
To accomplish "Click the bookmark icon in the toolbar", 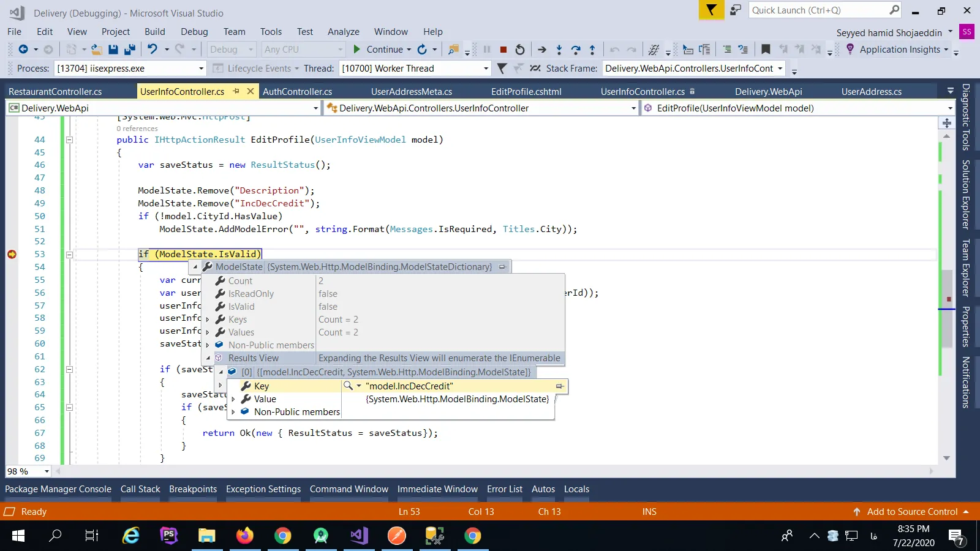I will pyautogui.click(x=766, y=50).
